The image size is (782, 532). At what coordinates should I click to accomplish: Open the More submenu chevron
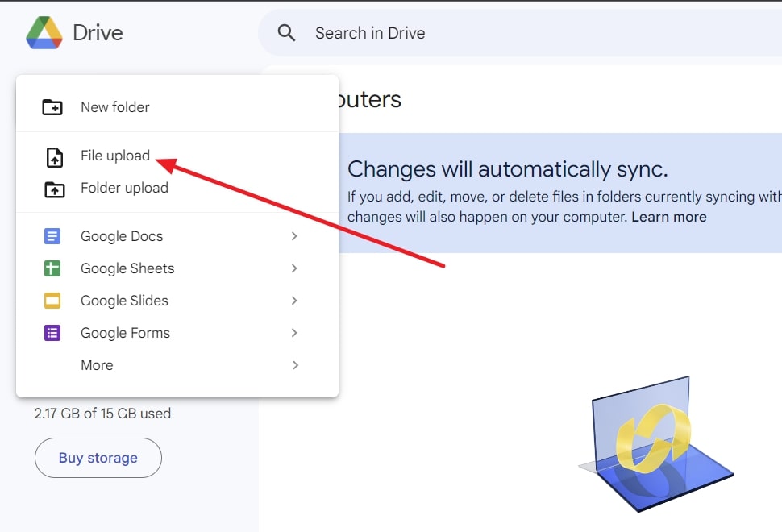pos(295,365)
